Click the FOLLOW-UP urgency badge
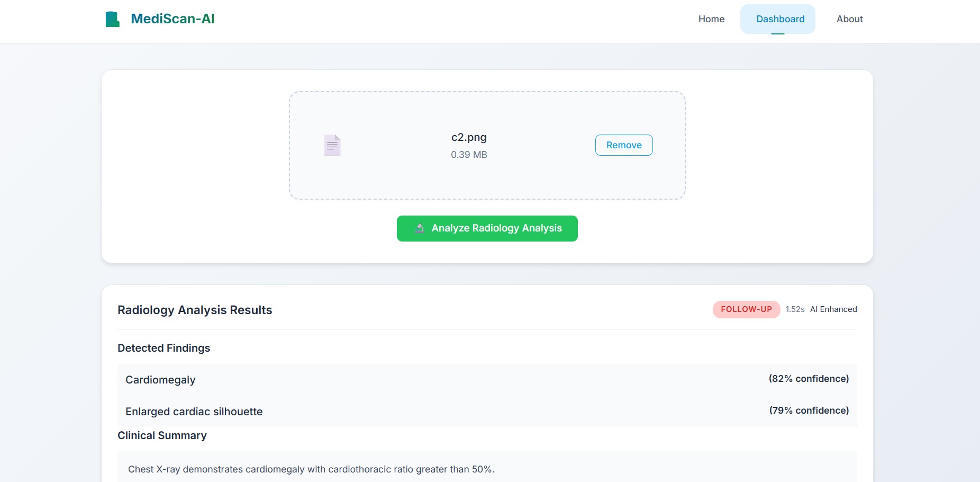 coord(746,309)
